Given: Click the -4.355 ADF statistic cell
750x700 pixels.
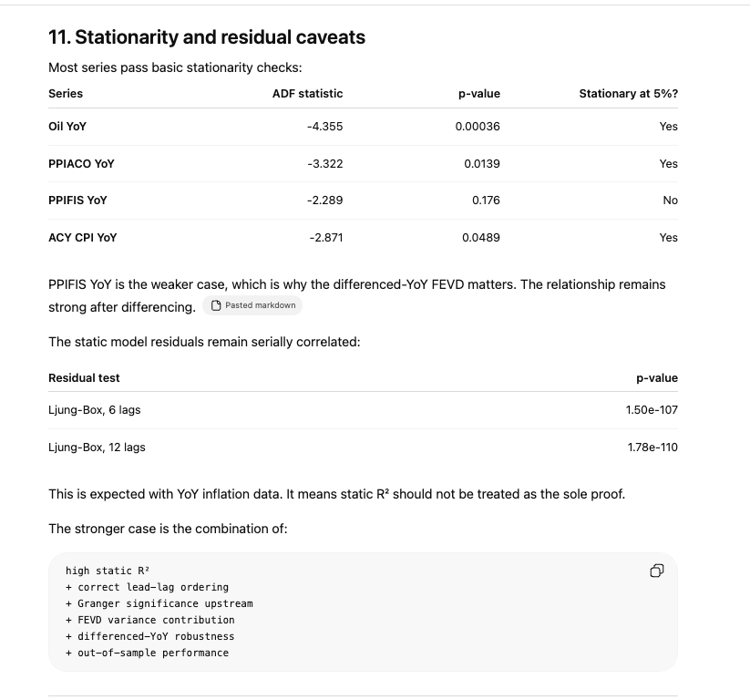Looking at the screenshot, I should [x=324, y=127].
